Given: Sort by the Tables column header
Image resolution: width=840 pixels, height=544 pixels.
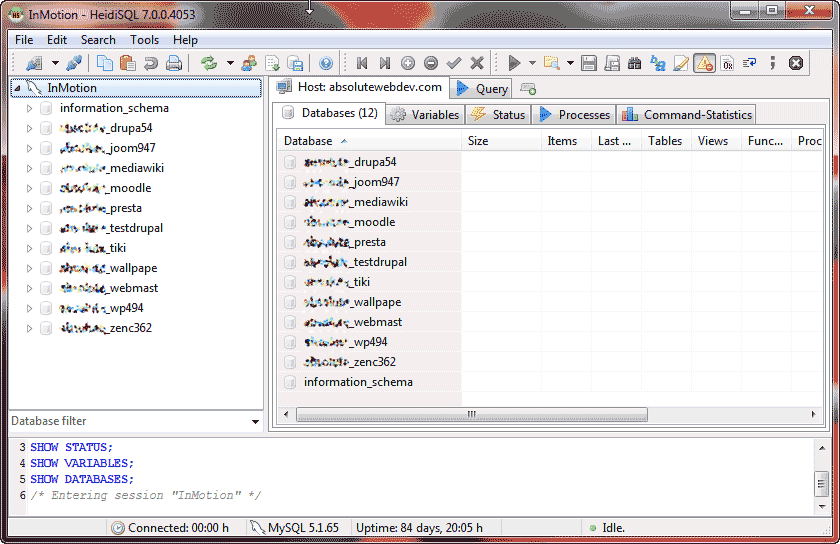Looking at the screenshot, I should (666, 141).
